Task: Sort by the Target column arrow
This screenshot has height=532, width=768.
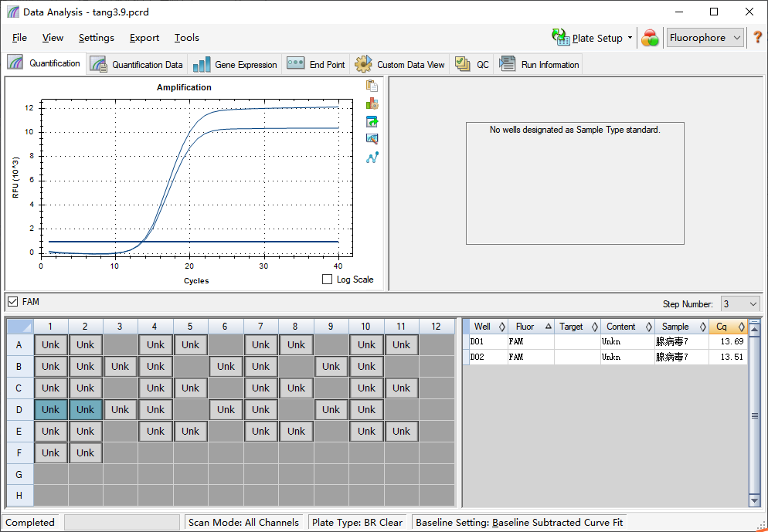Action: [x=595, y=327]
